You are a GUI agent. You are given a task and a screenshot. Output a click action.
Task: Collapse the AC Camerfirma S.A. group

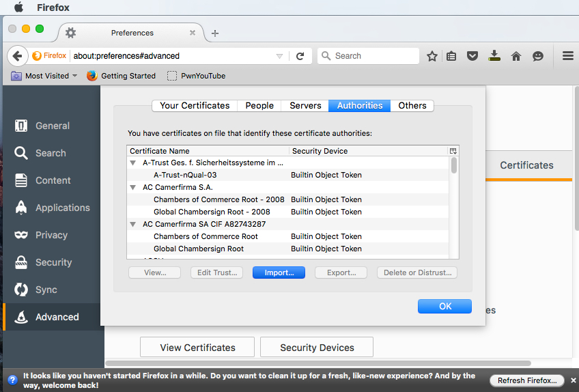click(x=133, y=187)
